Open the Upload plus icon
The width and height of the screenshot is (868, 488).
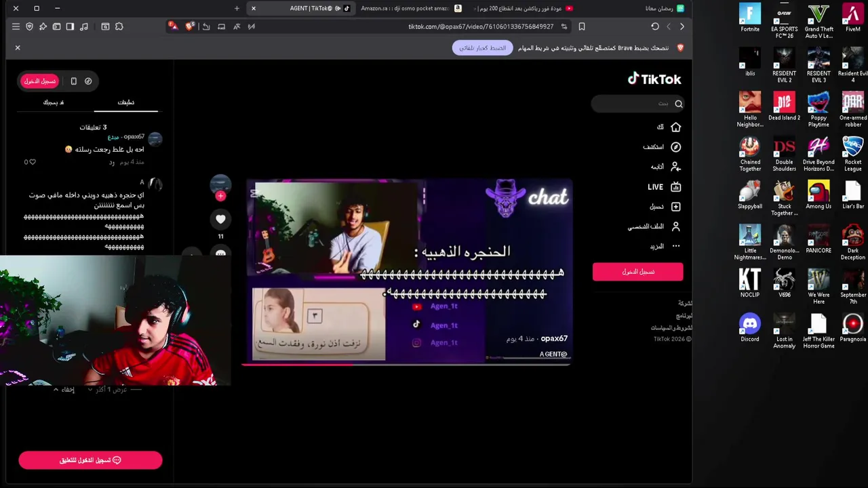click(x=675, y=207)
